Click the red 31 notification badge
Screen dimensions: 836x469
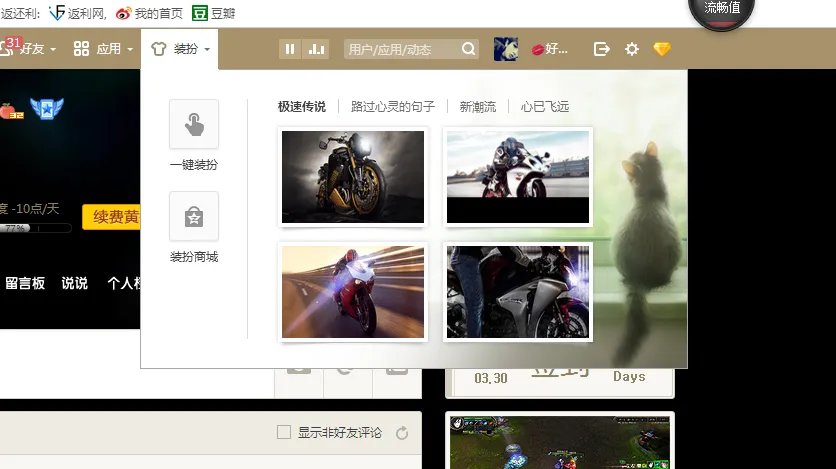click(x=14, y=42)
